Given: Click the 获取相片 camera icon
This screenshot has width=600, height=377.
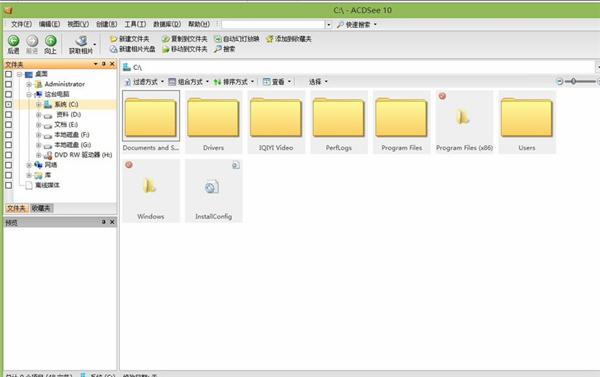Looking at the screenshot, I should 81,41.
